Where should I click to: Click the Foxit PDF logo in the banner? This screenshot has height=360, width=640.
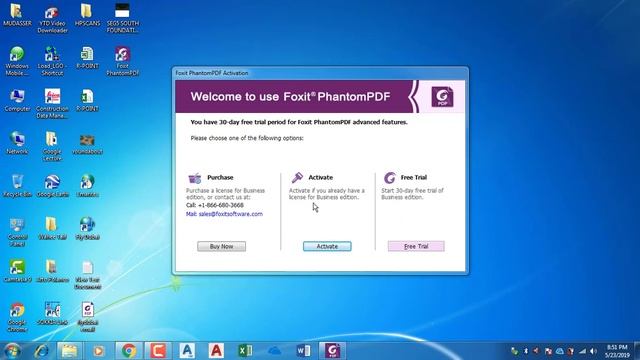point(442,97)
